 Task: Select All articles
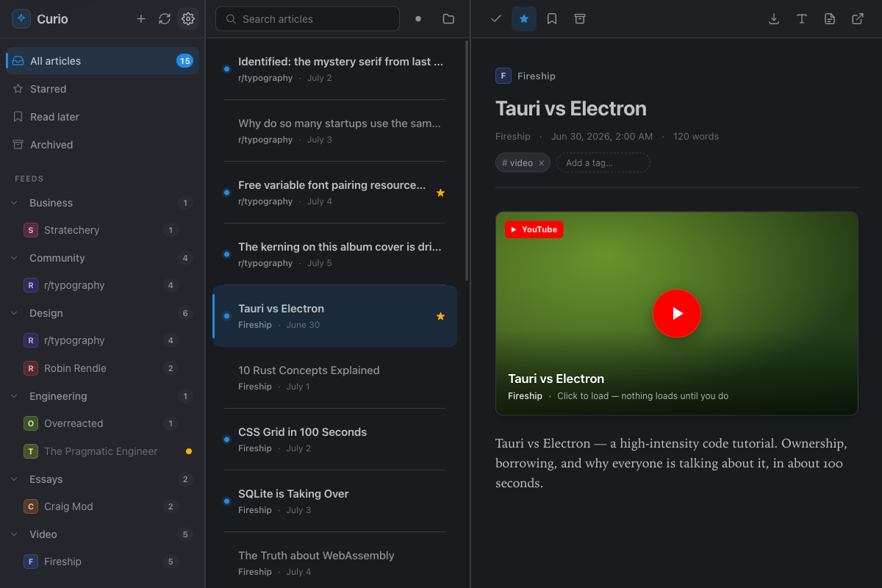pyautogui.click(x=102, y=61)
